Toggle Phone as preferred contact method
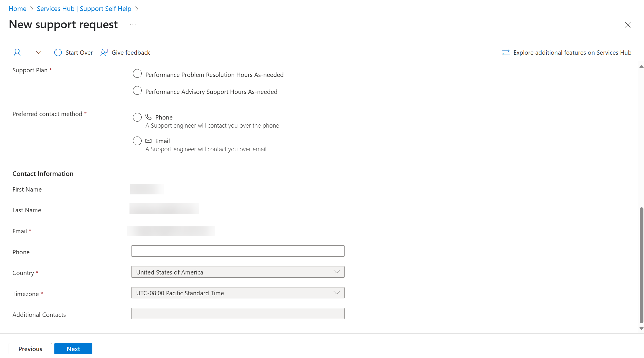The width and height of the screenshot is (644, 358). pyautogui.click(x=137, y=117)
